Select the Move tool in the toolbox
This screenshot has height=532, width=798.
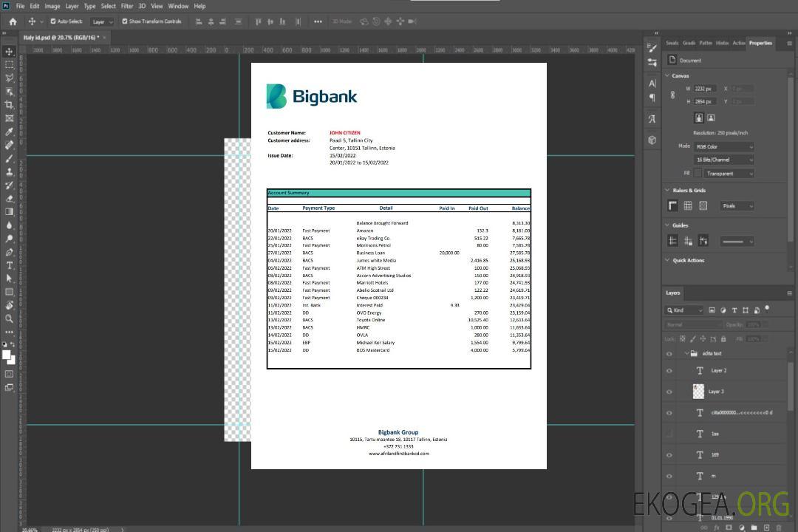pyautogui.click(x=9, y=52)
